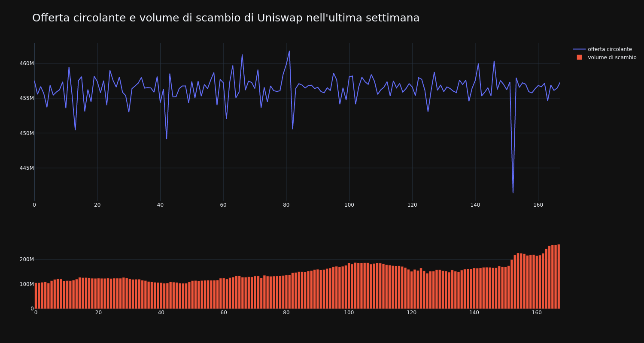Click x-axis label 160 of the line chart

(538, 205)
